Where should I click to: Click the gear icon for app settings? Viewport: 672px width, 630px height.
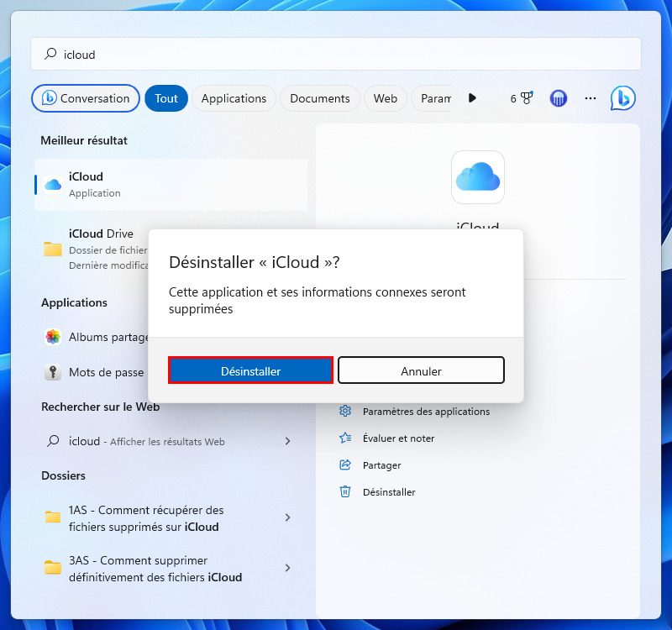coord(345,412)
